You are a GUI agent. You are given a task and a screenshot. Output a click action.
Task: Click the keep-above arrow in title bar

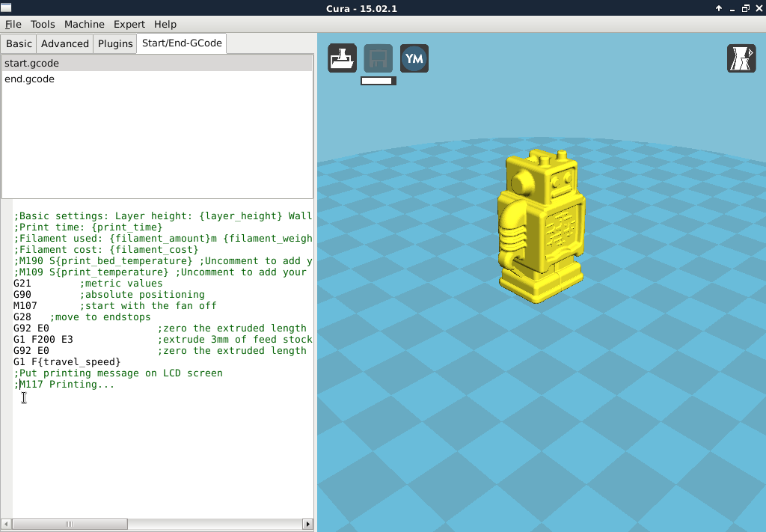[x=719, y=8]
